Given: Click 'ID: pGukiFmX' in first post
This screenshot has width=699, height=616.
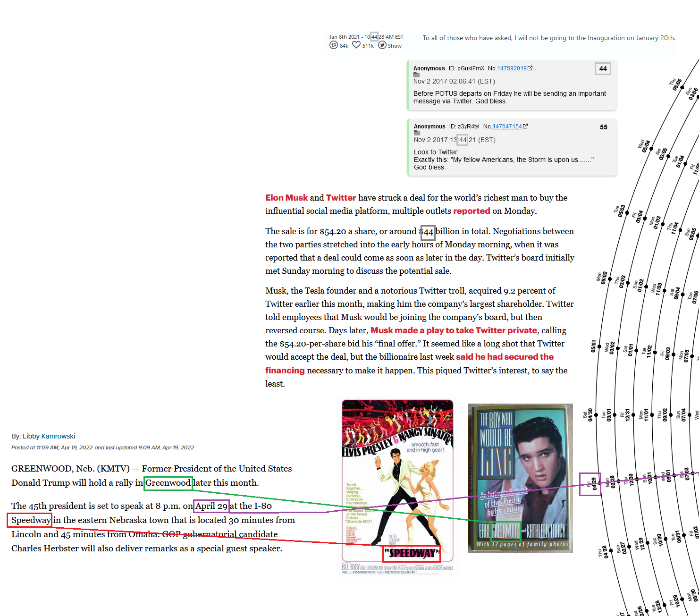Looking at the screenshot, I should (466, 68).
